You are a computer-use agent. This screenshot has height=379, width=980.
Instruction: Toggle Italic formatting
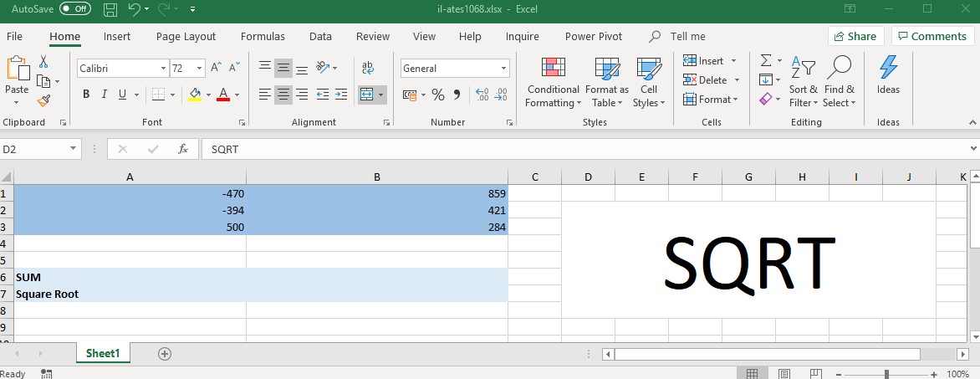tap(105, 95)
